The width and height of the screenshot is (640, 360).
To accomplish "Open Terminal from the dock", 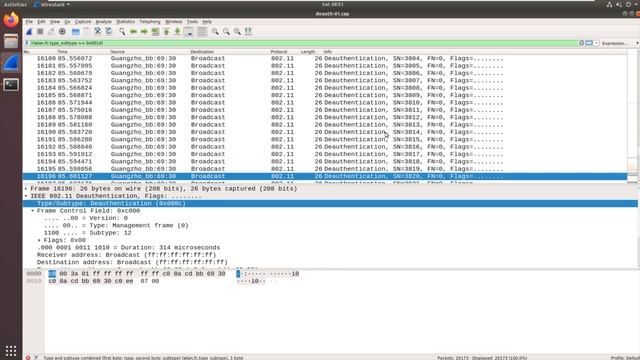I will click(11, 84).
